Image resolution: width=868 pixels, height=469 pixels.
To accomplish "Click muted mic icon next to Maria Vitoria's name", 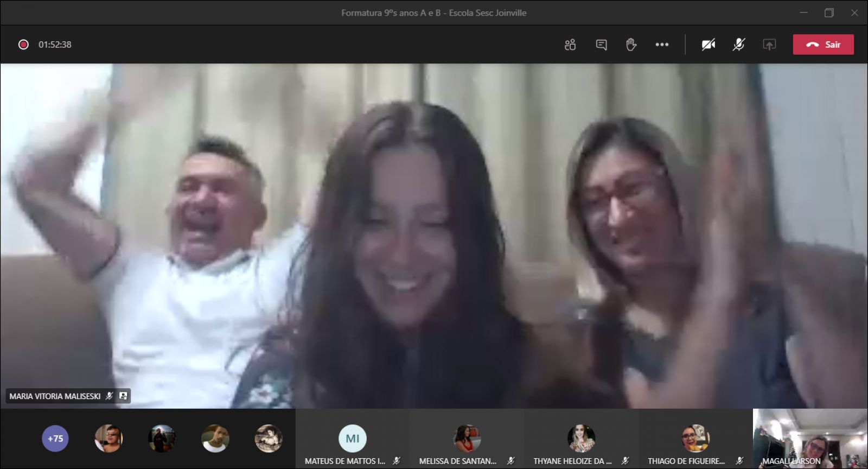I will [x=110, y=396].
